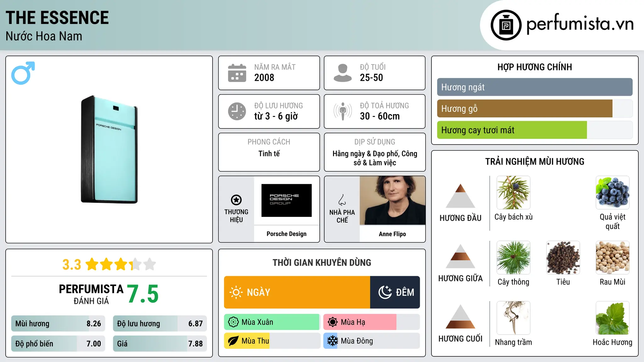Click the yellow star rating icons

pyautogui.click(x=121, y=264)
